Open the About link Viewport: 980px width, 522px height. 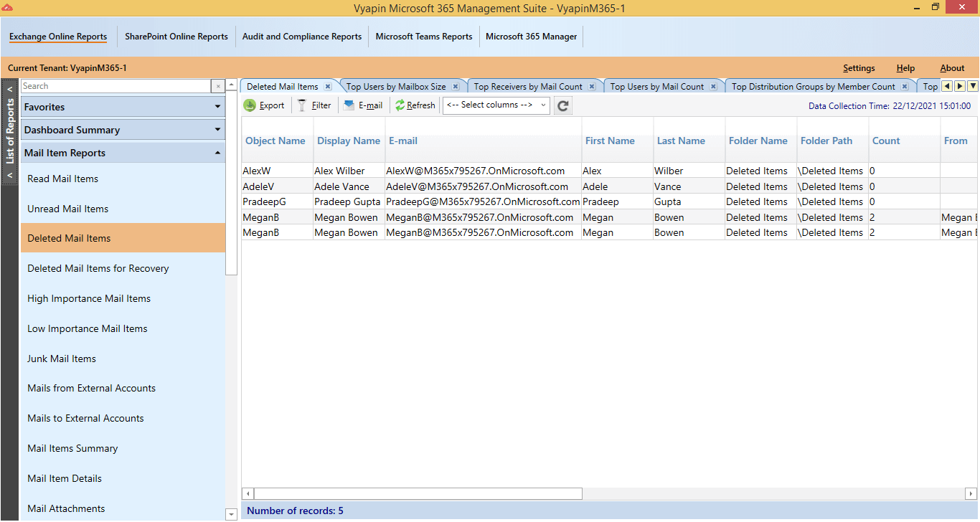click(x=952, y=68)
